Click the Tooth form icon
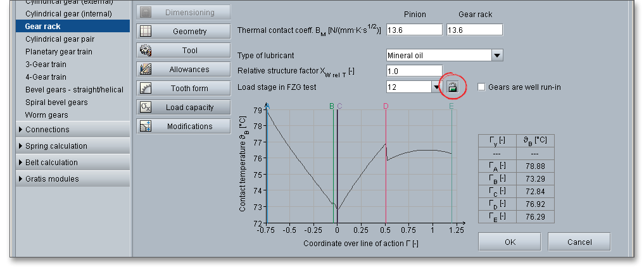Viewport: 644px width, 267px height. click(146, 89)
